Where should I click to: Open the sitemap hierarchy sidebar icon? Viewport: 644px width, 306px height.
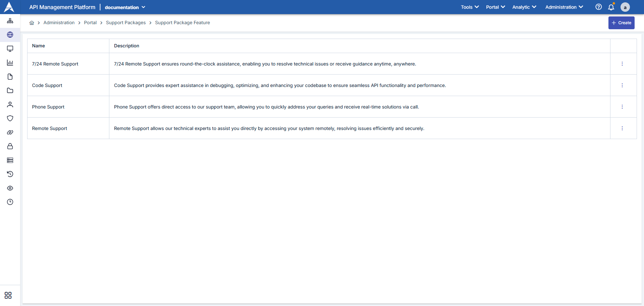(x=10, y=20)
